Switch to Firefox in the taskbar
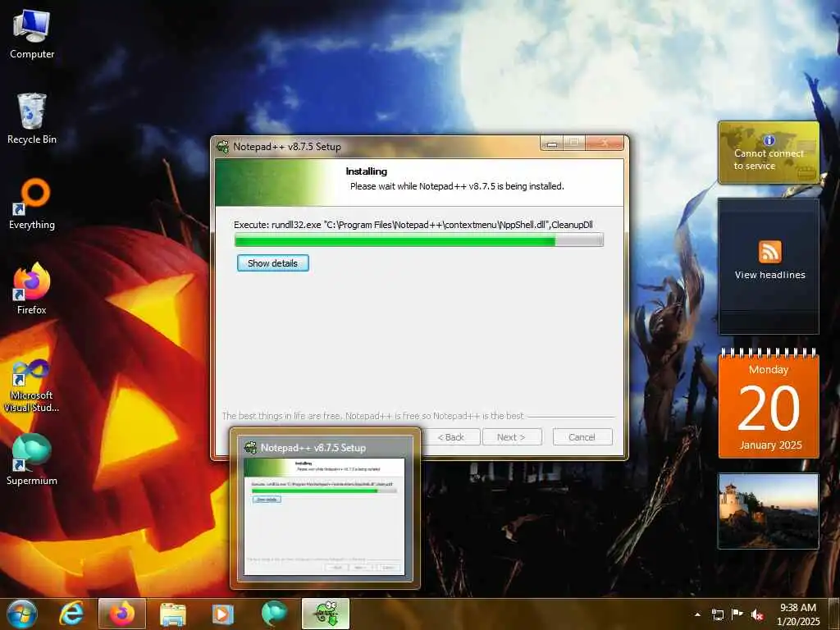 (122, 614)
